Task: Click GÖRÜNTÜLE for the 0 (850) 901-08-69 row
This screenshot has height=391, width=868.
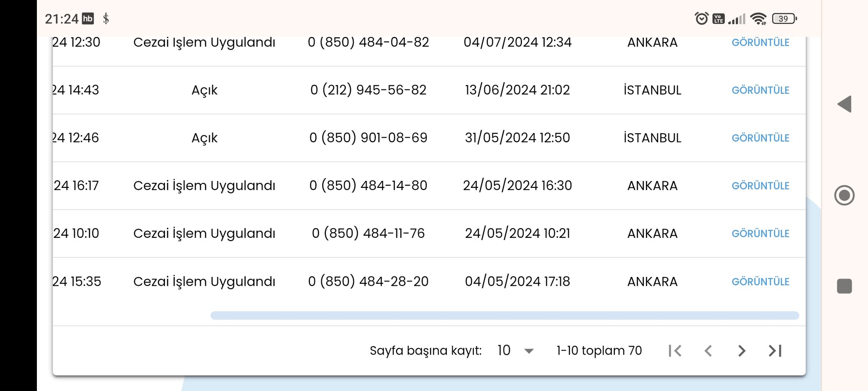Action: point(760,138)
